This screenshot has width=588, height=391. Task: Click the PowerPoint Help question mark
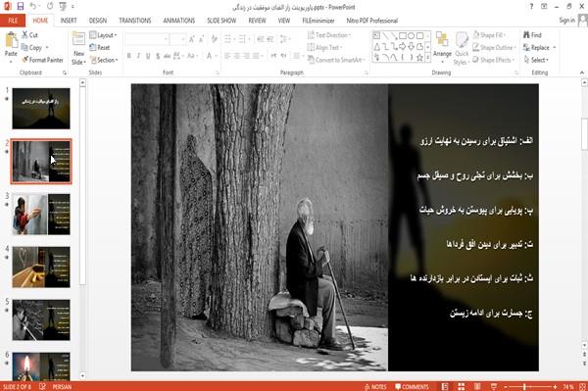point(531,7)
